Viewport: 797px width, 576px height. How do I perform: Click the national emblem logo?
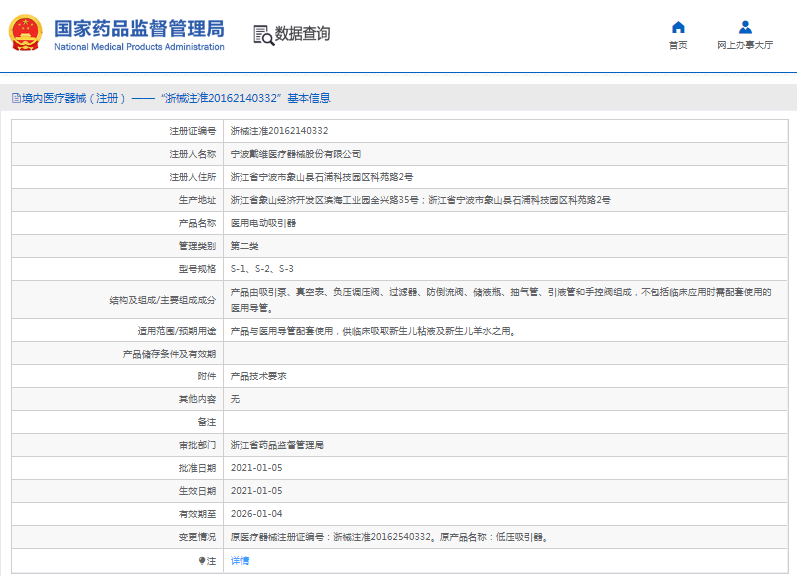click(x=25, y=33)
